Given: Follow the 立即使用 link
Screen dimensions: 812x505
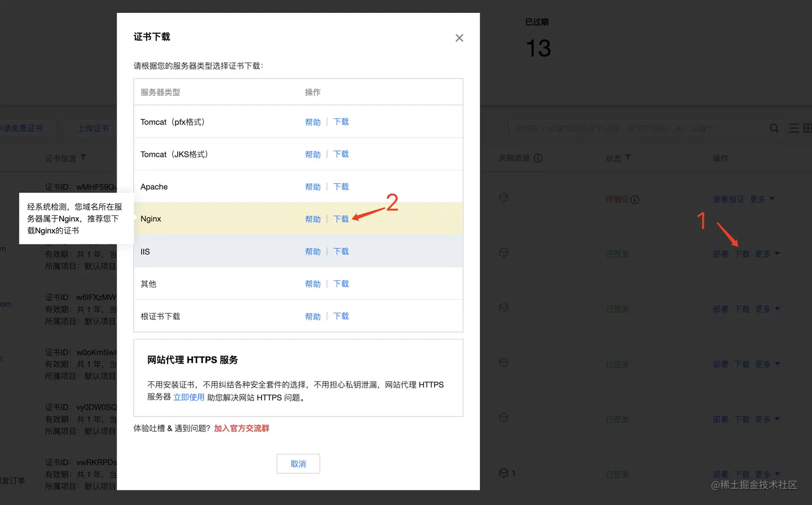Looking at the screenshot, I should click(189, 397).
